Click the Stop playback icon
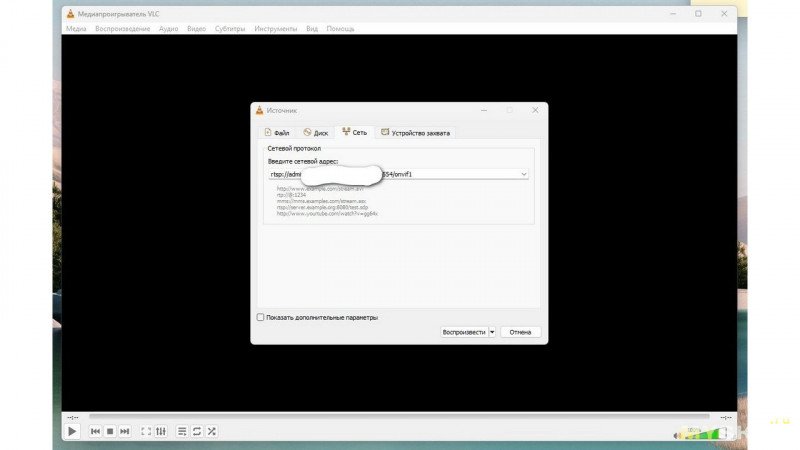The width and height of the screenshot is (800, 450). coord(110,431)
